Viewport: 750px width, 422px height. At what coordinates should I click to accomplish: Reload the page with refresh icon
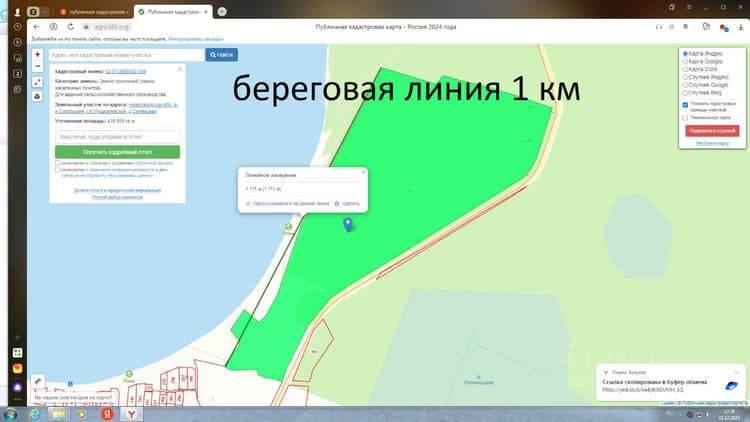click(x=71, y=27)
